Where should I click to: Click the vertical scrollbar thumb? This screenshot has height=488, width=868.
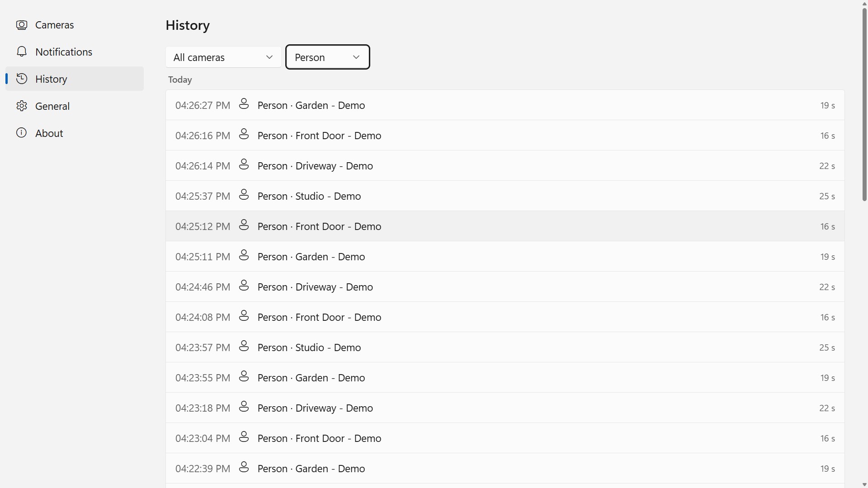pyautogui.click(x=864, y=104)
